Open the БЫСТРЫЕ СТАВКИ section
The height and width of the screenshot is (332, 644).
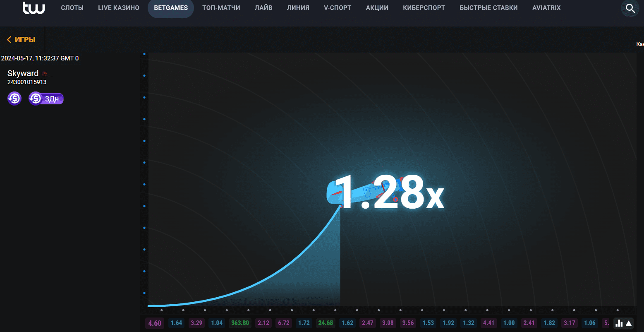click(488, 8)
